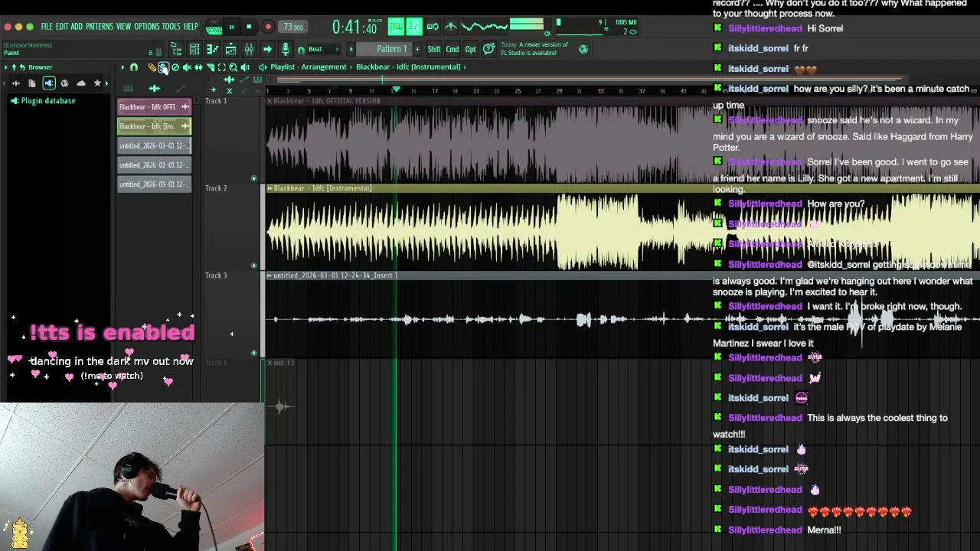Screen dimensions: 980x551
Task: Open the EDIT menu
Action: coord(62,27)
